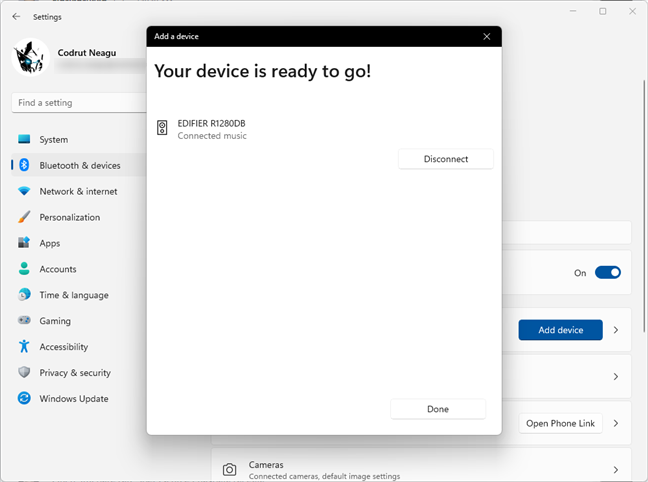The height and width of the screenshot is (482, 648).
Task: Click the Connected music status text
Action: point(212,136)
